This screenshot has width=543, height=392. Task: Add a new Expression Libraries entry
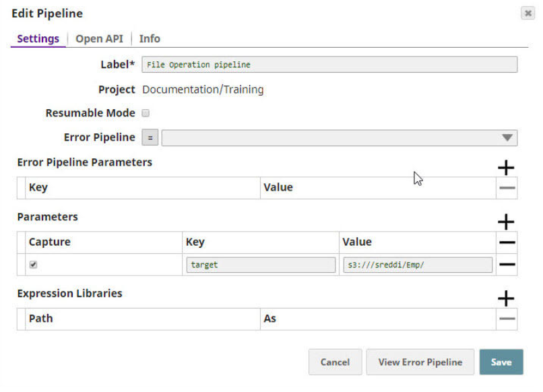click(506, 298)
